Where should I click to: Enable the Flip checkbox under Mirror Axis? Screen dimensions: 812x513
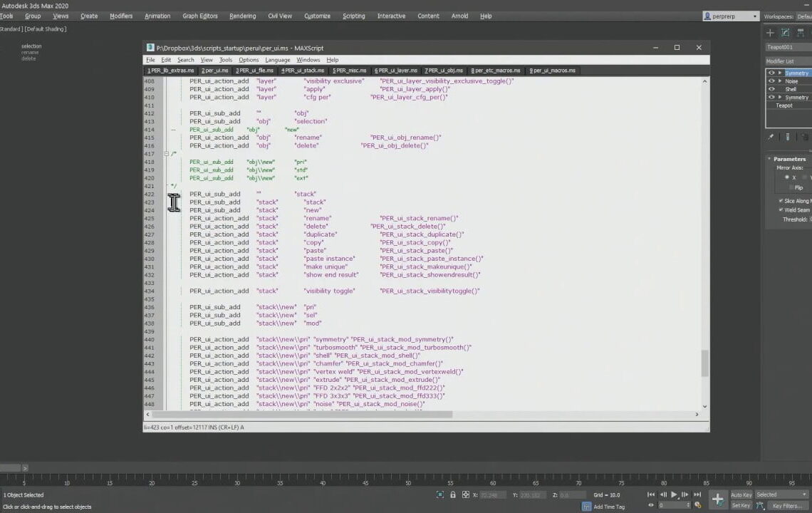(791, 187)
